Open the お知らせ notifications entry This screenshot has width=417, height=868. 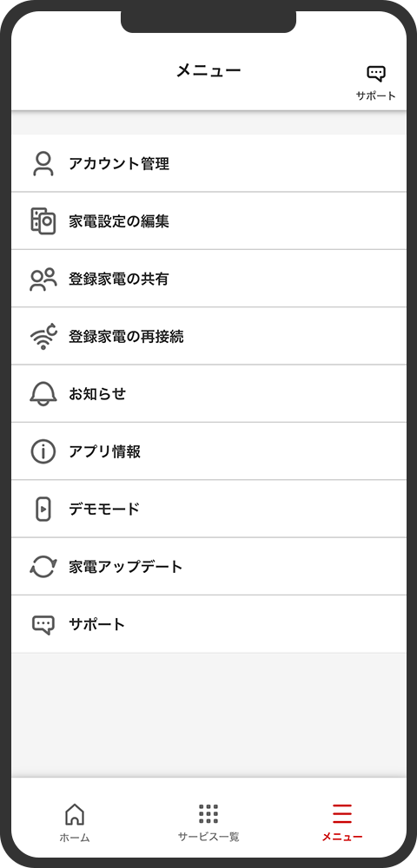208,394
